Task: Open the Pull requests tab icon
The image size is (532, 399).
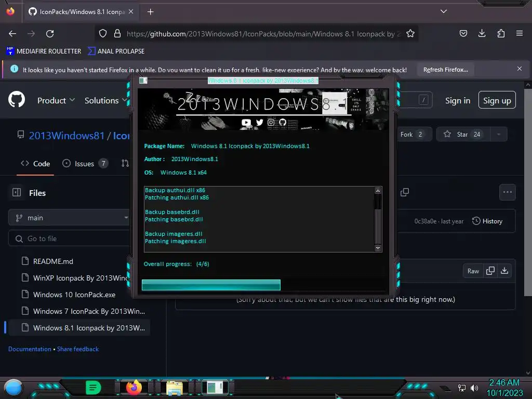Action: tap(125, 164)
